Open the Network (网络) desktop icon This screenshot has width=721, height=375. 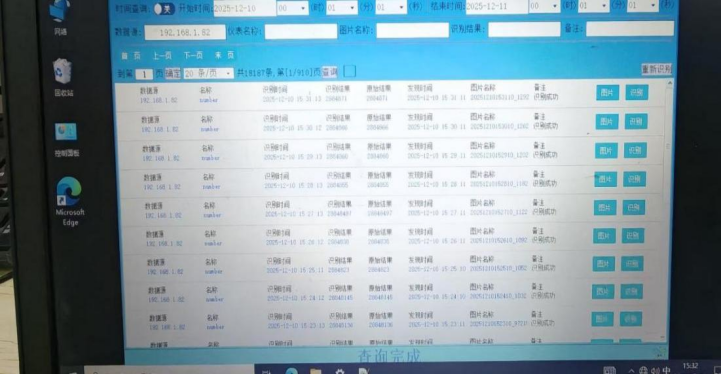[x=61, y=17]
